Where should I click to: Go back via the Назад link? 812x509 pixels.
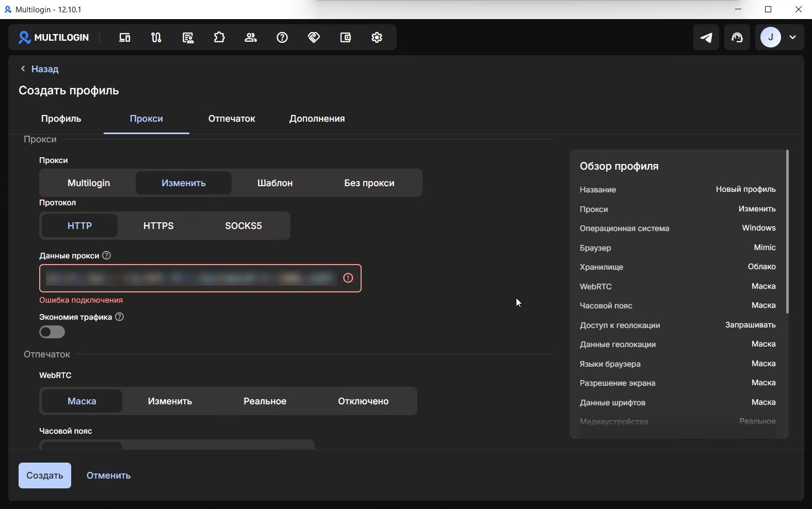[39, 69]
